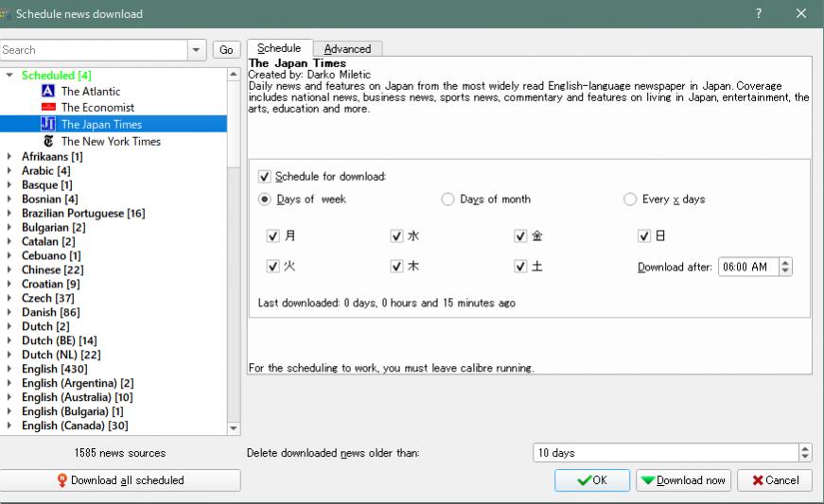The image size is (824, 504).
Task: Select the Croatian [9] language row
Action: [51, 284]
